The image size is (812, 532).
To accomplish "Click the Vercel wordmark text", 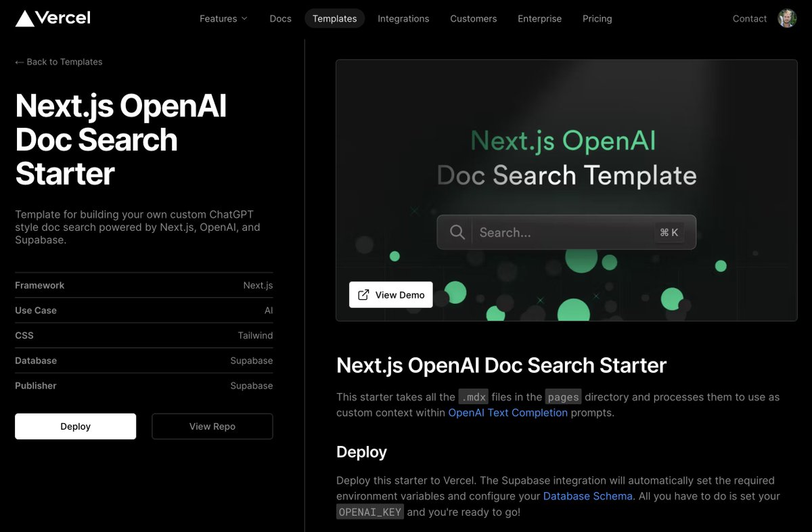I will coord(64,18).
